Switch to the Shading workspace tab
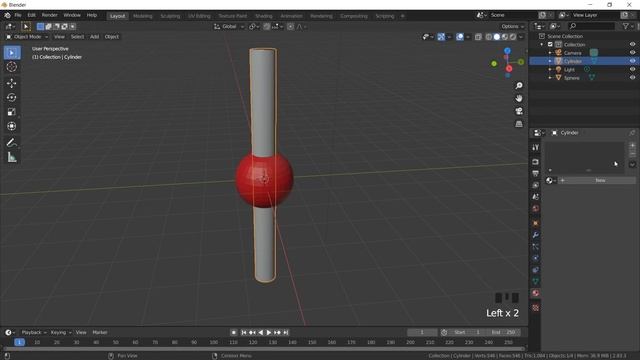 (264, 16)
